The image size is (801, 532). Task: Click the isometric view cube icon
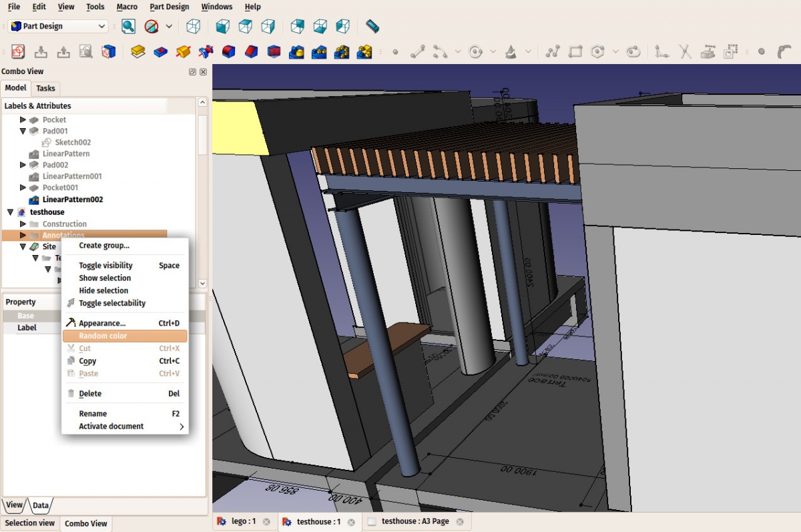click(193, 26)
